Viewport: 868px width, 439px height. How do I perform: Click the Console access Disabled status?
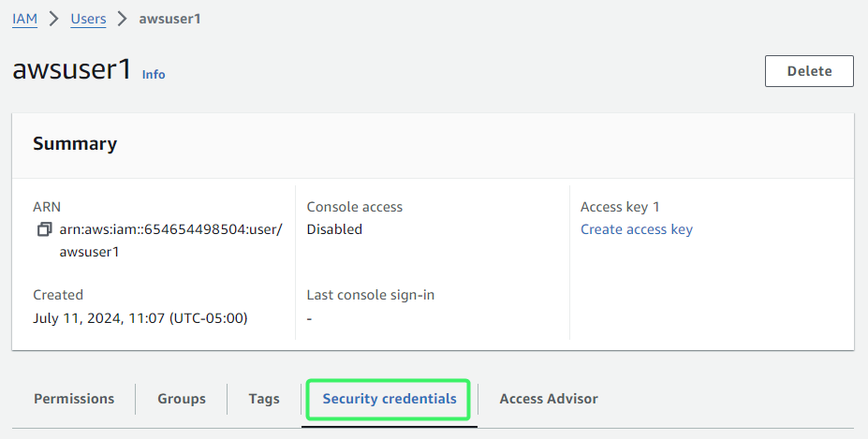click(334, 229)
